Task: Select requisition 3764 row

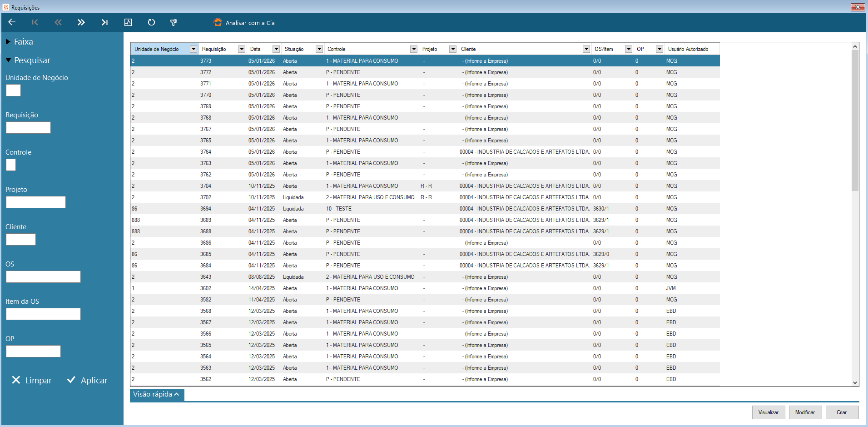Action: point(425,152)
